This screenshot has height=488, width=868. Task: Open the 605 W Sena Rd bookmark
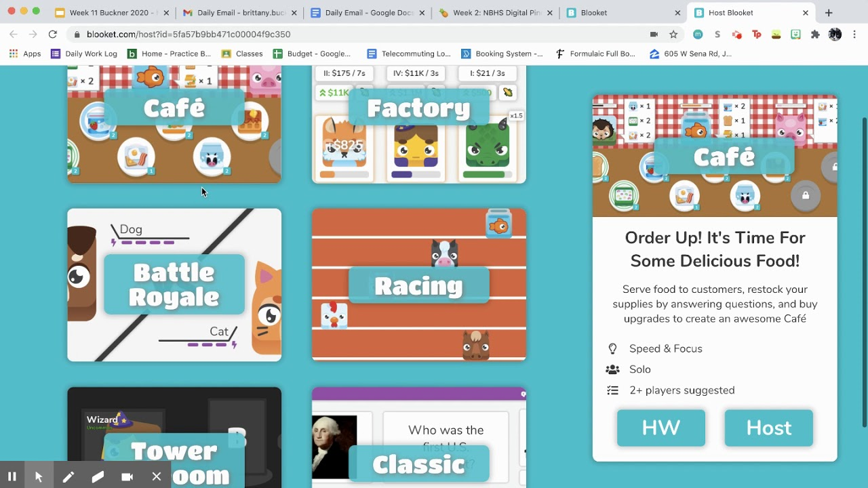point(690,54)
